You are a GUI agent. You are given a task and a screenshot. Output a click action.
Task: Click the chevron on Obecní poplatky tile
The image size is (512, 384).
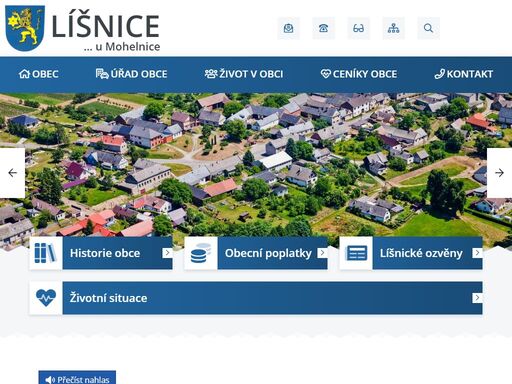322,253
